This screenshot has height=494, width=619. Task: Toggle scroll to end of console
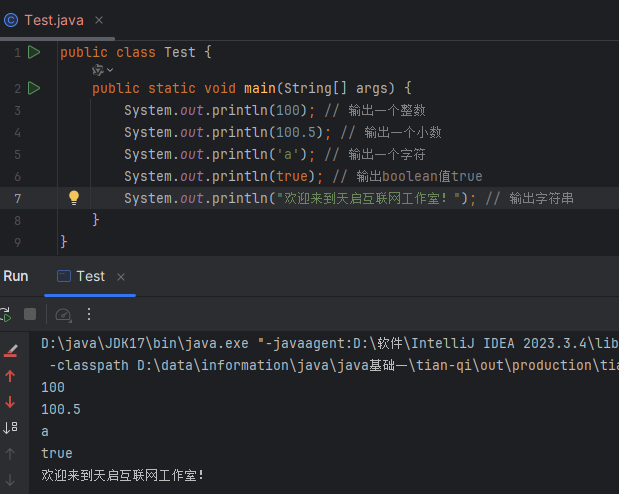tap(11, 428)
